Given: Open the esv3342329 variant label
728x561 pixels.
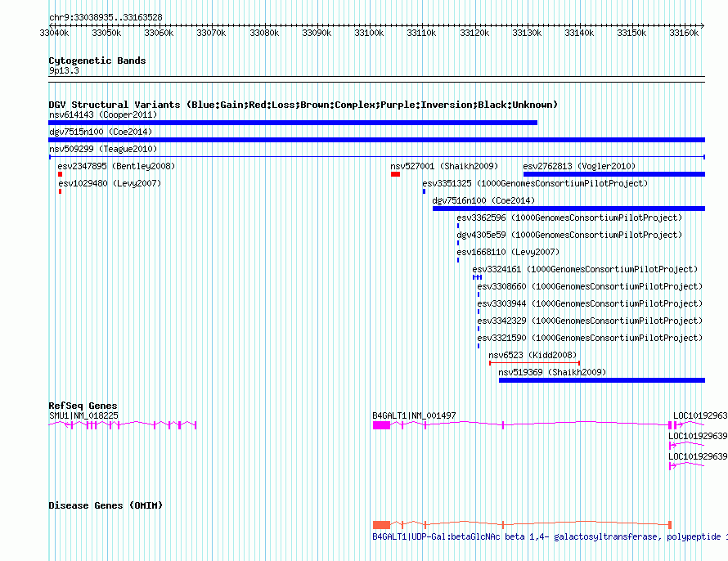Looking at the screenshot, I should click(x=590, y=321).
